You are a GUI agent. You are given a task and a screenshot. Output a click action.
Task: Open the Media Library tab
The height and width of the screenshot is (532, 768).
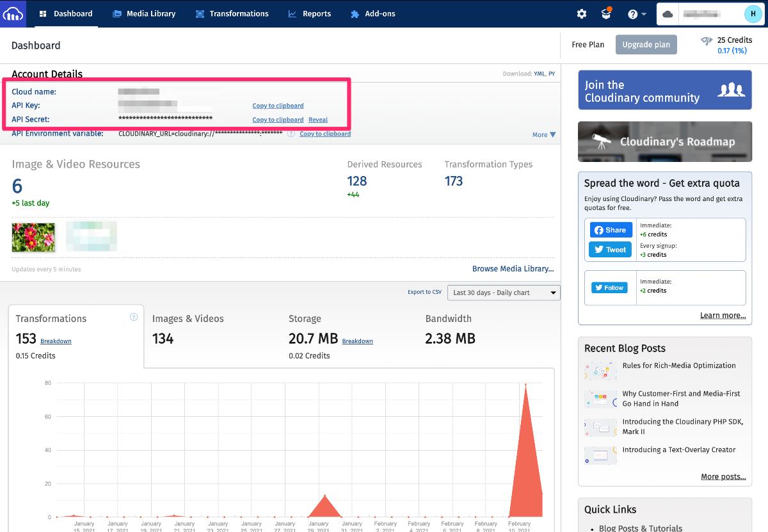pyautogui.click(x=144, y=13)
